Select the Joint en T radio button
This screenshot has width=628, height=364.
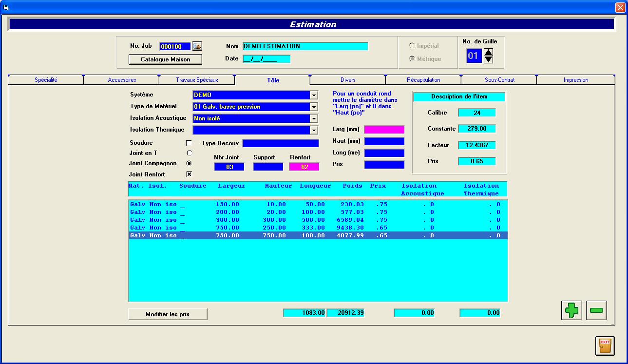[190, 153]
